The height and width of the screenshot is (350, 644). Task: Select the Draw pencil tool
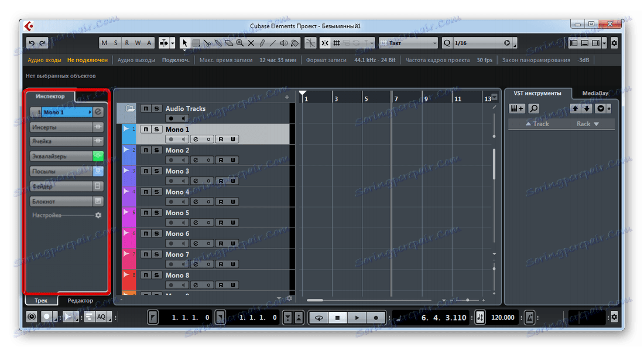coord(262,43)
